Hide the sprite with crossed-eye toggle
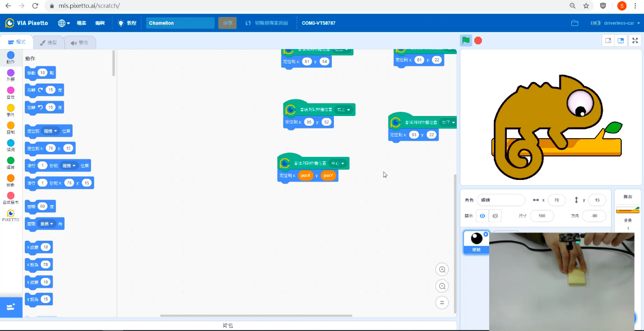The height and width of the screenshot is (331, 644). [x=495, y=216]
